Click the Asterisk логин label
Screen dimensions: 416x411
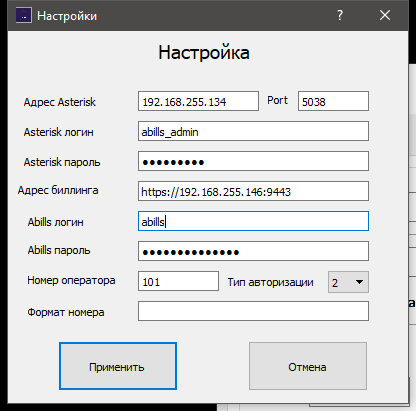click(58, 132)
